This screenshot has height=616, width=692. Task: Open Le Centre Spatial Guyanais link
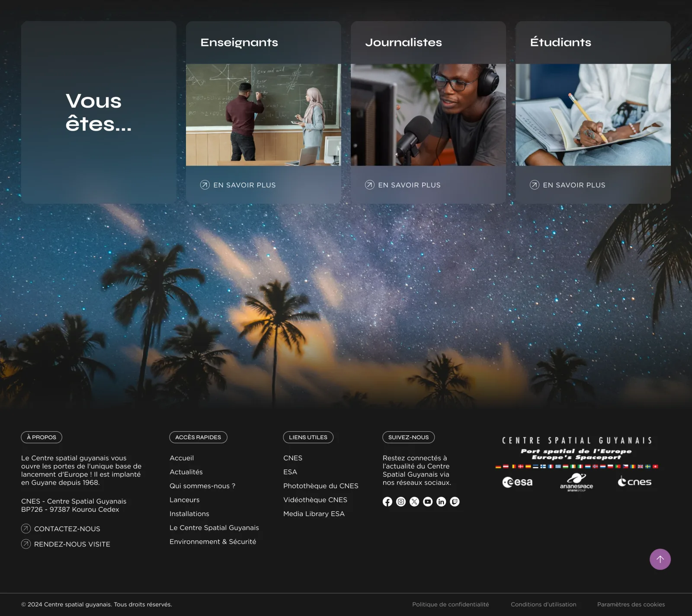pyautogui.click(x=214, y=527)
